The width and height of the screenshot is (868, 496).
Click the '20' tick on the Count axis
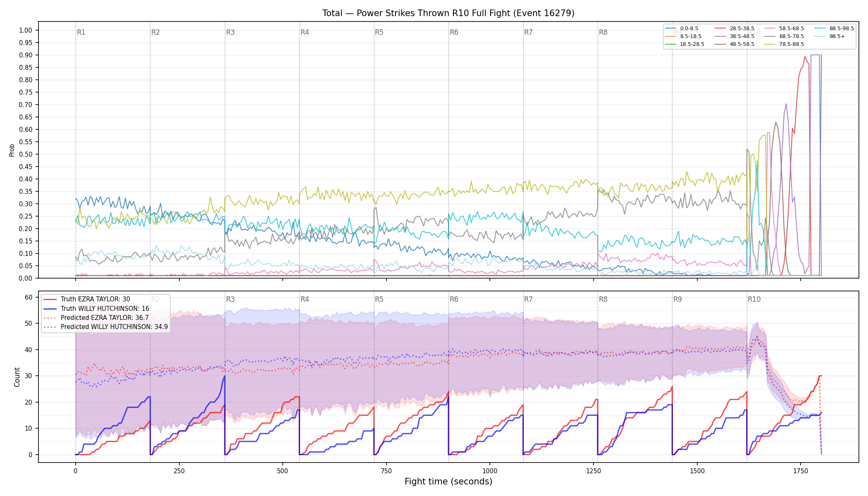(x=29, y=402)
